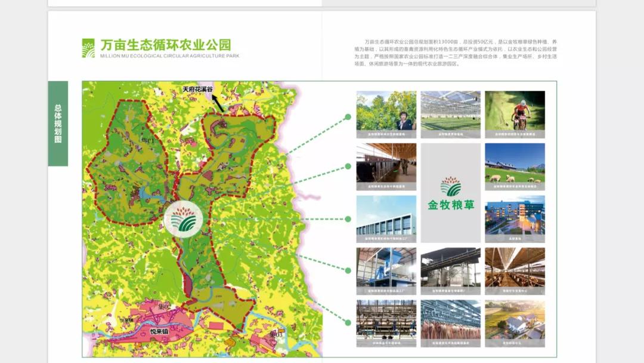Click the circular logo badge on the map
Screen dimensions: 644x363
point(183,219)
